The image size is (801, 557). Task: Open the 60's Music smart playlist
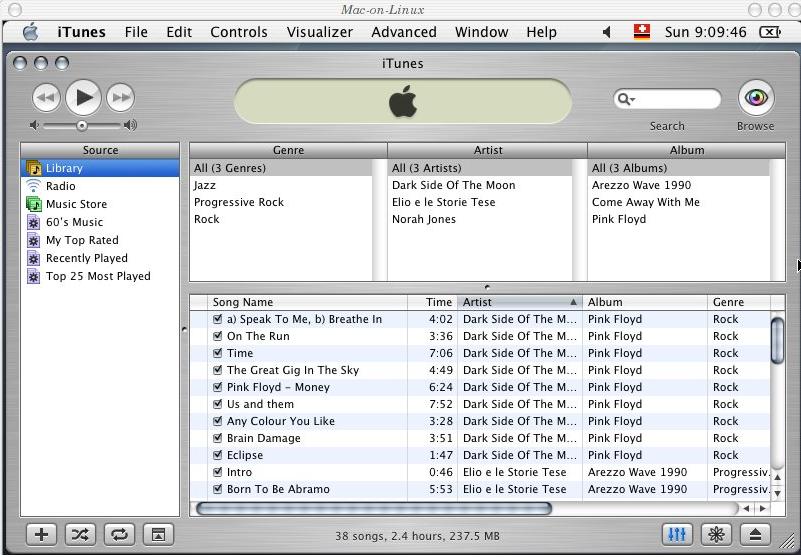[100, 222]
